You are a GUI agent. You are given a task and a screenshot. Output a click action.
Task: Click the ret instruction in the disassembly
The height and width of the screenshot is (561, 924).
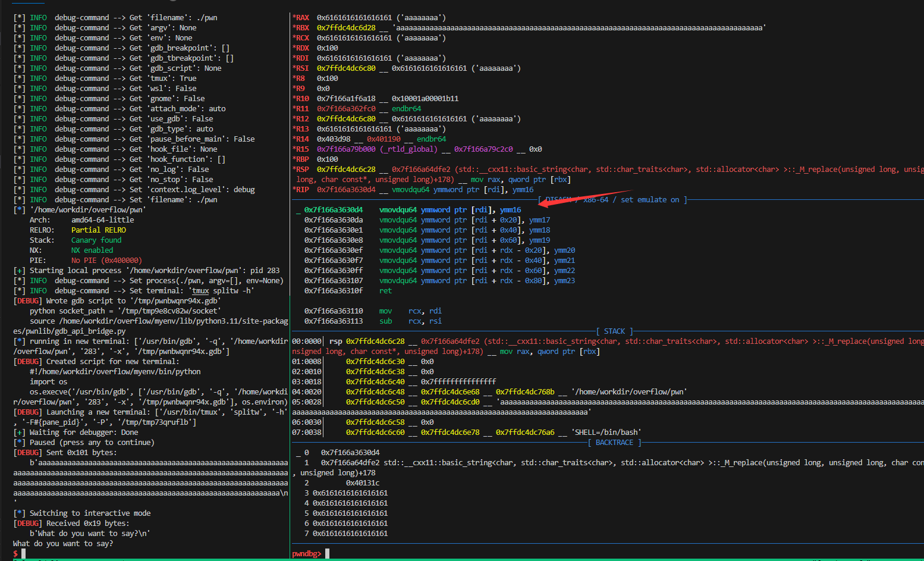coord(385,291)
